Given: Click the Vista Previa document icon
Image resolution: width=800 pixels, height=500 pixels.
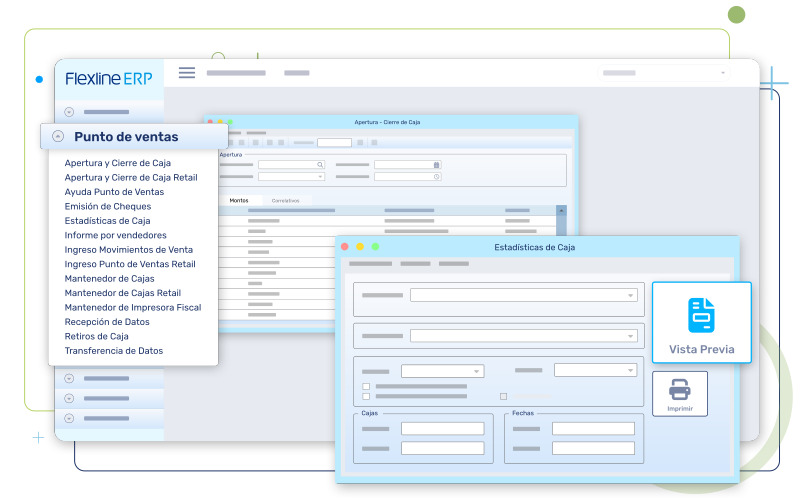Looking at the screenshot, I should coord(701,315).
